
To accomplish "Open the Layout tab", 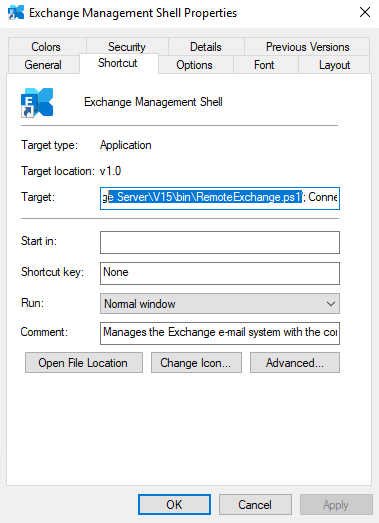I will (334, 65).
